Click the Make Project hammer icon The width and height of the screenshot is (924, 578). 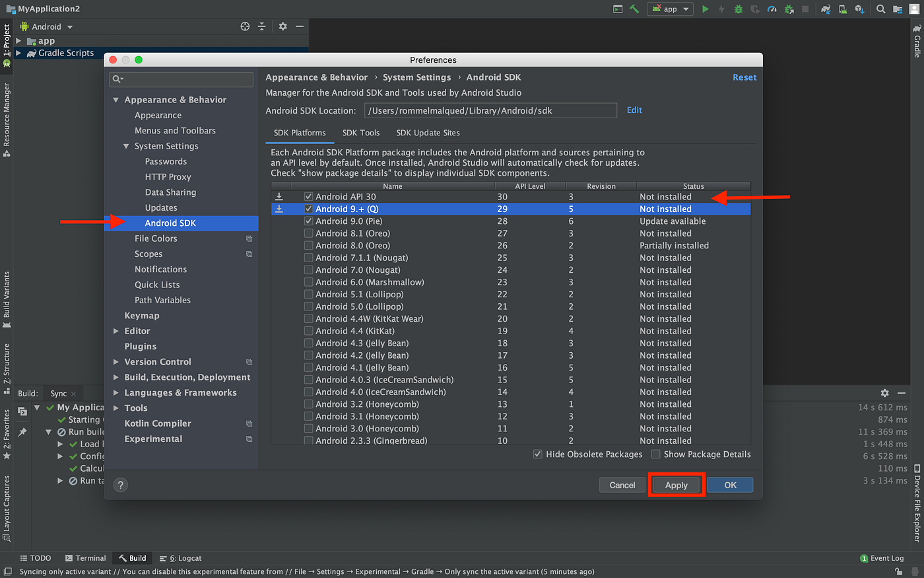tap(634, 9)
